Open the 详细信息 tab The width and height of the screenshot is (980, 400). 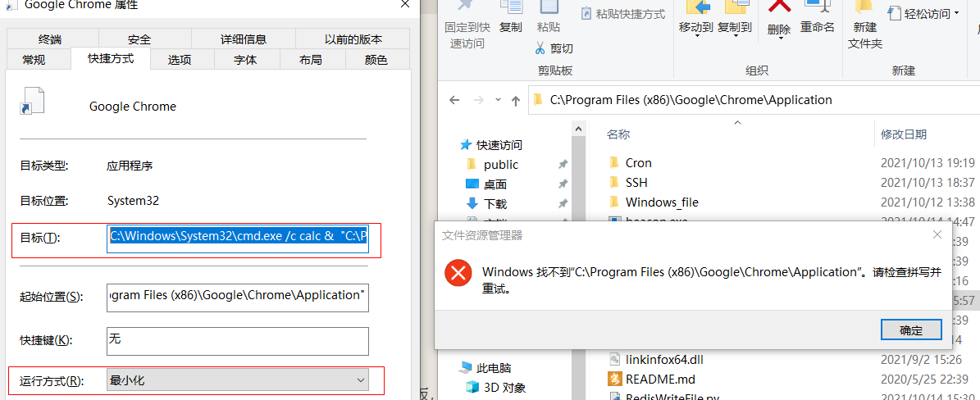coord(243,39)
